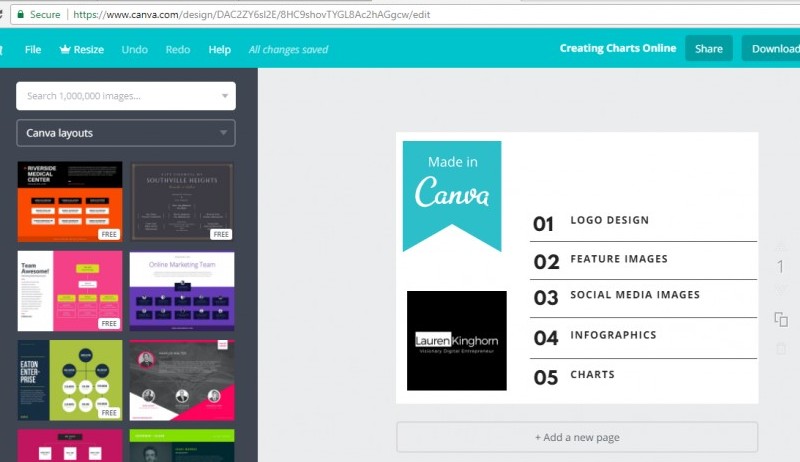The height and width of the screenshot is (462, 800).
Task: Click the number 03 in design
Action: coord(546,298)
